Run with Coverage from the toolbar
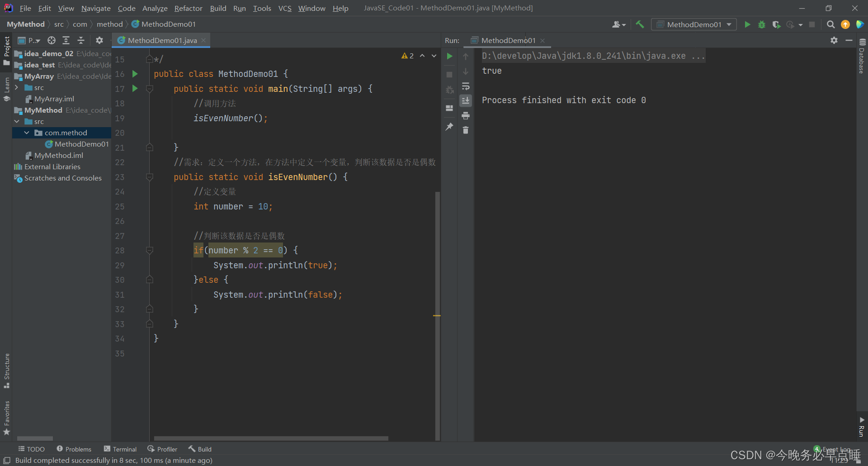The height and width of the screenshot is (466, 868). tap(776, 24)
